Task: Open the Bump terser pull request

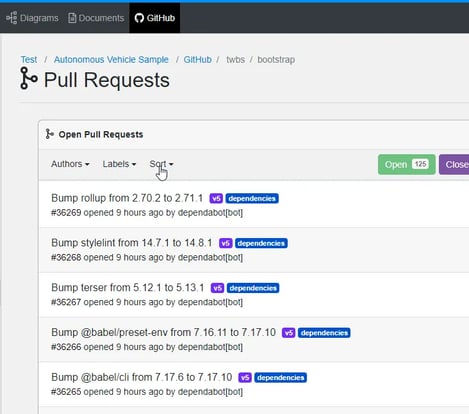Action: click(x=128, y=287)
